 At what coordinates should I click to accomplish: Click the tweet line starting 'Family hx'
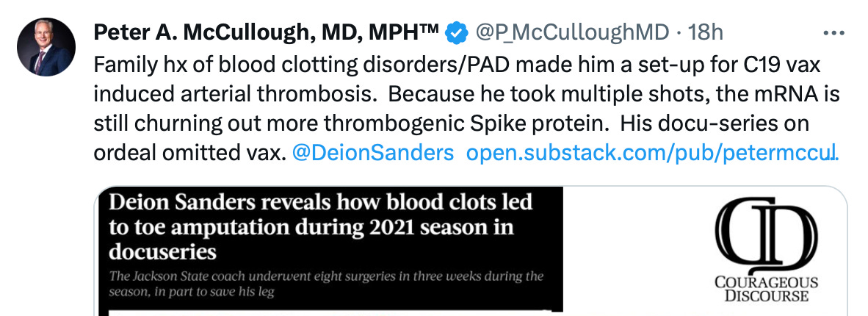455,65
